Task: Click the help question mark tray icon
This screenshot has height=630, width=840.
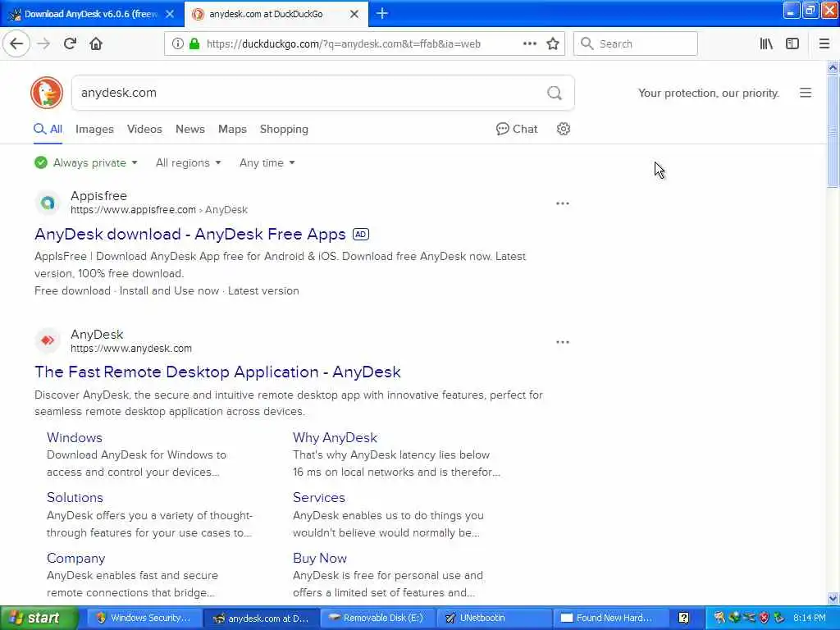Action: click(x=683, y=618)
